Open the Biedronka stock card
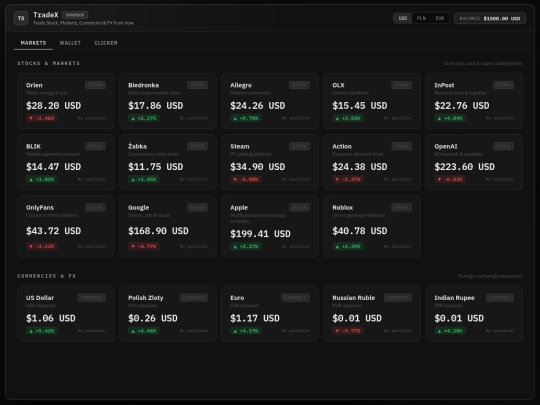Image resolution: width=540 pixels, height=405 pixels. tap(168, 101)
